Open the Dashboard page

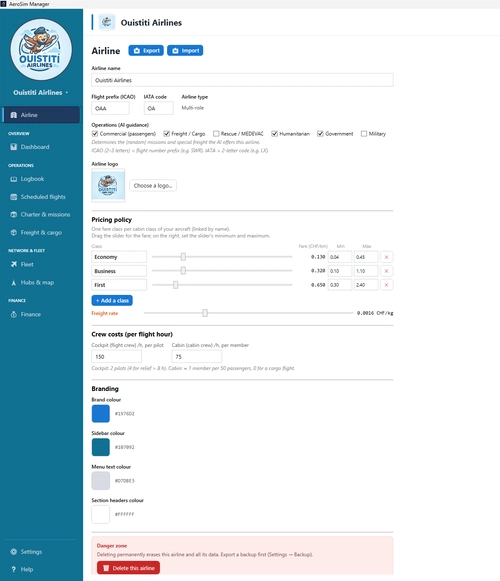[35, 147]
